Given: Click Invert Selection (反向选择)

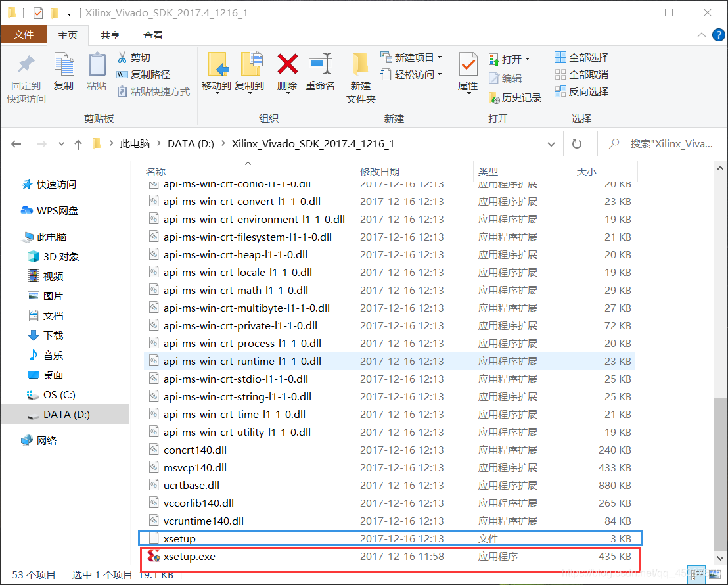Looking at the screenshot, I should click(x=581, y=91).
